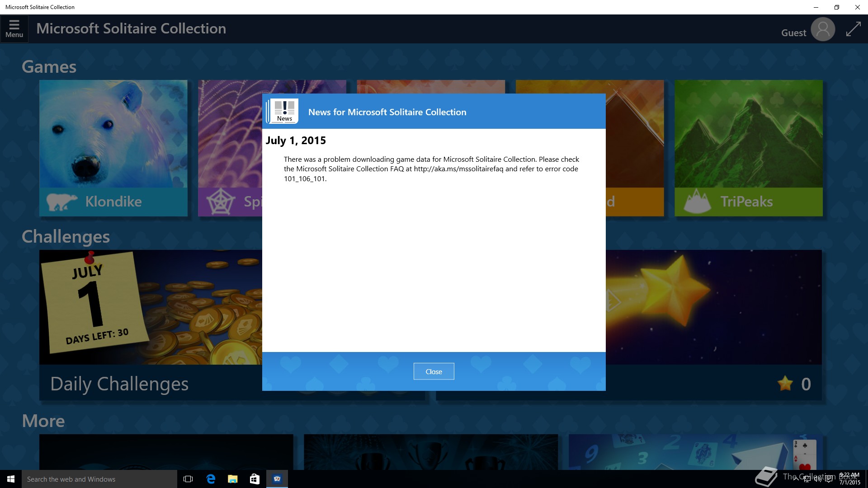The width and height of the screenshot is (868, 488).
Task: Click the Microsoft Solitaire Collection header title
Action: pyautogui.click(x=131, y=28)
